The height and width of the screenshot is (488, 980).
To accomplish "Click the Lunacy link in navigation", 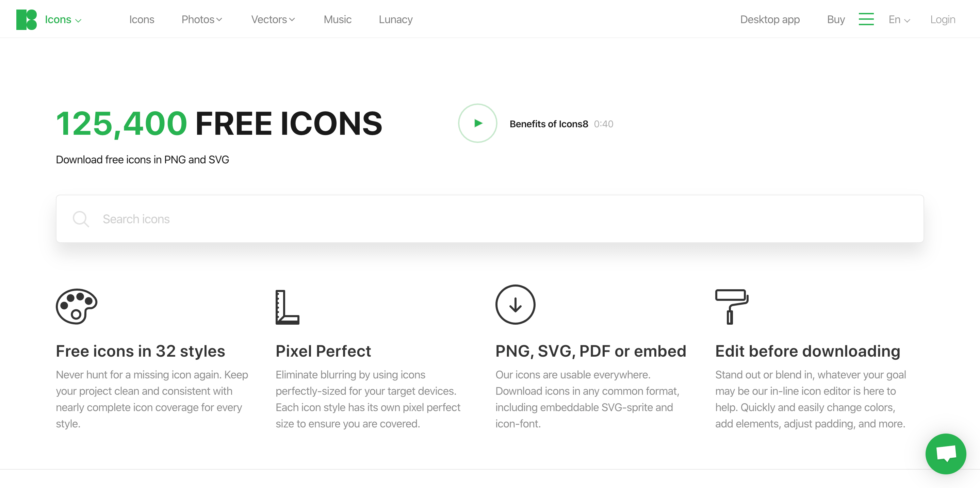I will coord(396,19).
